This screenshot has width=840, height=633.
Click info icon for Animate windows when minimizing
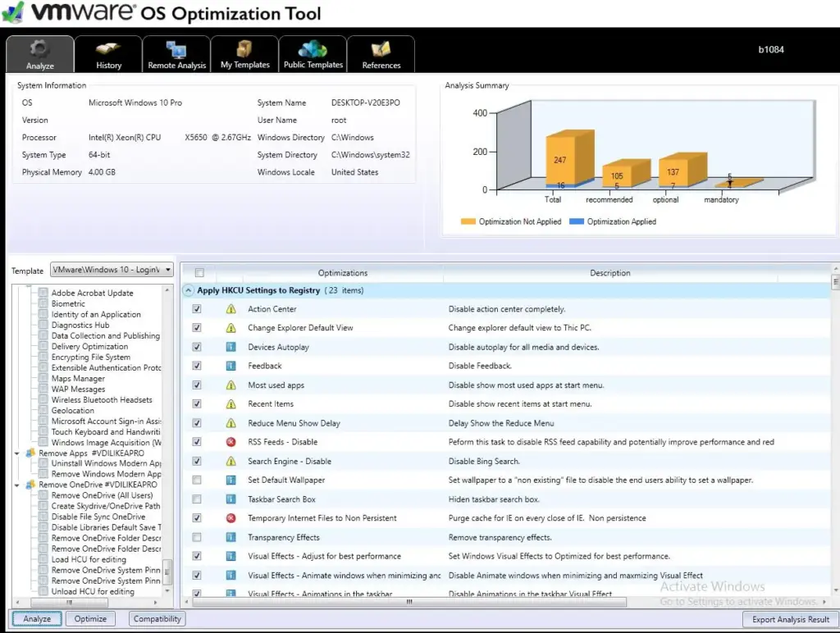[231, 575]
